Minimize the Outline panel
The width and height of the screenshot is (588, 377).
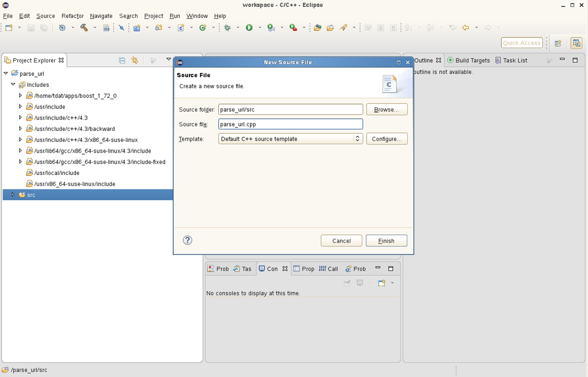(x=562, y=60)
